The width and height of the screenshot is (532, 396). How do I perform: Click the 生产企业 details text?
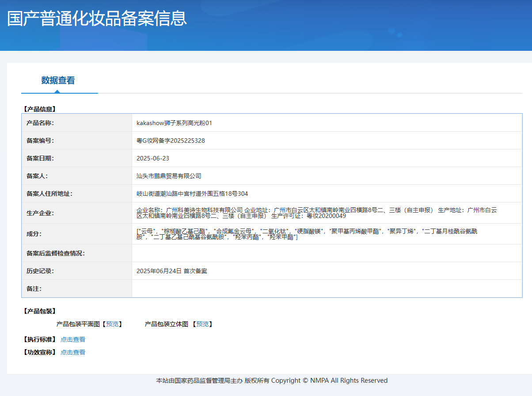coord(317,213)
